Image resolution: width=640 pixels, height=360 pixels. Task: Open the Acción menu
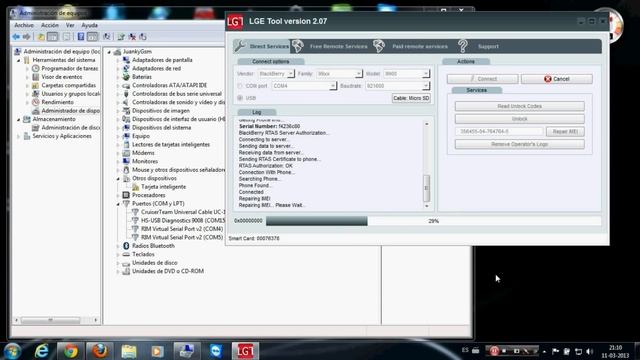tap(50, 25)
